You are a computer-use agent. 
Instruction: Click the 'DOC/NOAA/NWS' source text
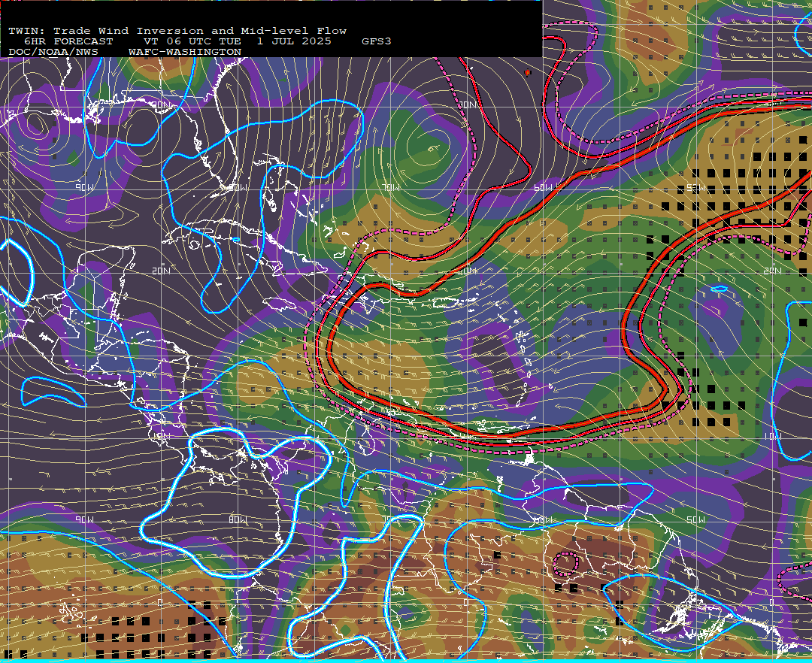tap(53, 53)
